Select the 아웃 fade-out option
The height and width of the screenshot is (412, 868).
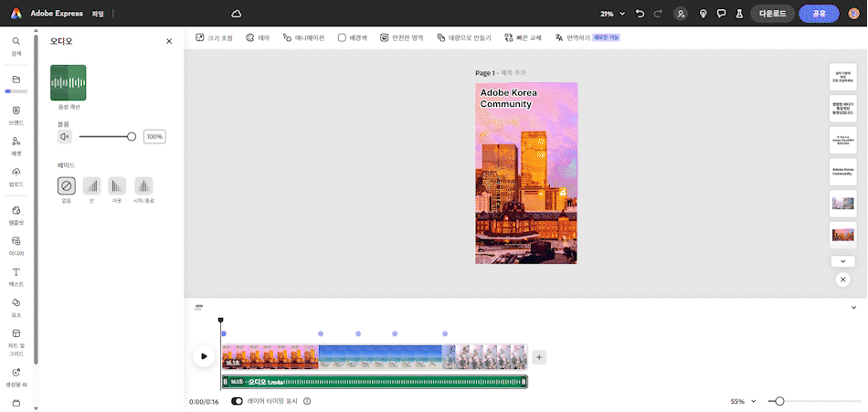point(117,185)
